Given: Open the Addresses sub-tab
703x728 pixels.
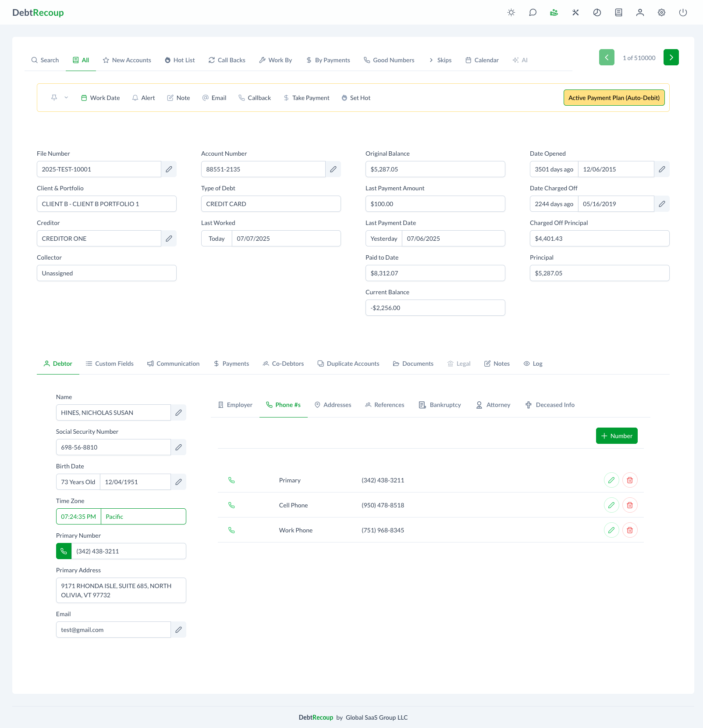Looking at the screenshot, I should tap(333, 405).
